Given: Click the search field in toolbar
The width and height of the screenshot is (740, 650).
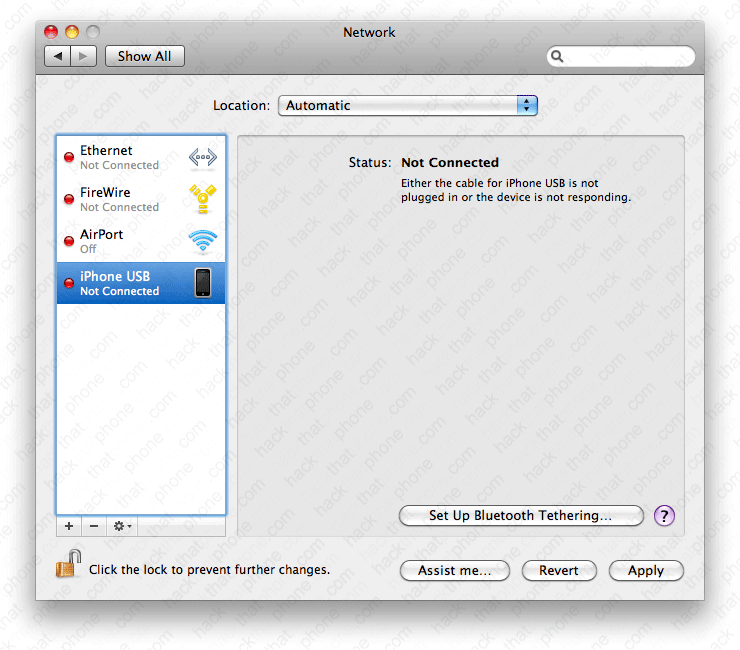Looking at the screenshot, I should [626, 57].
